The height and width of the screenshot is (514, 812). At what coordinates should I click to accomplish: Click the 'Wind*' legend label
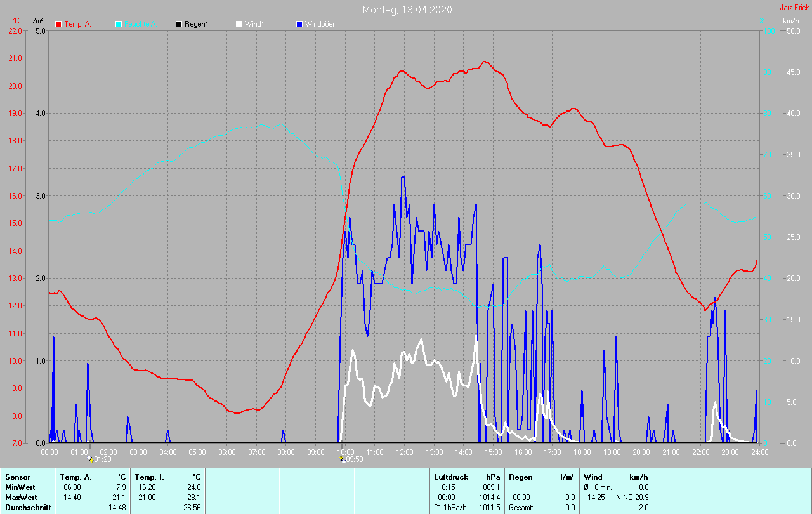tap(254, 24)
